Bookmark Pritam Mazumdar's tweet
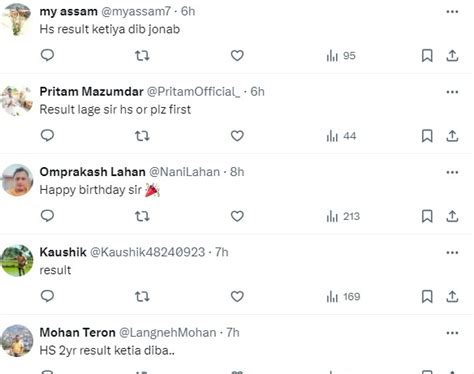The image size is (474, 374). click(x=427, y=136)
